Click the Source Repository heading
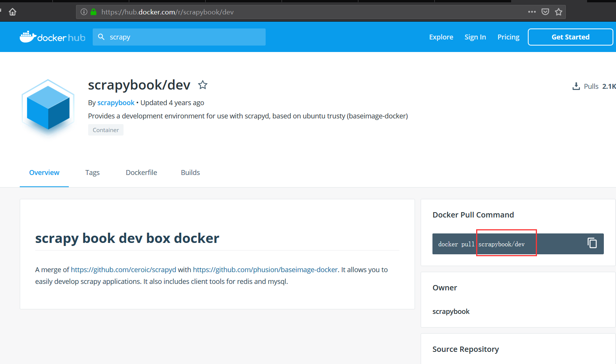616x364 pixels. (x=466, y=349)
